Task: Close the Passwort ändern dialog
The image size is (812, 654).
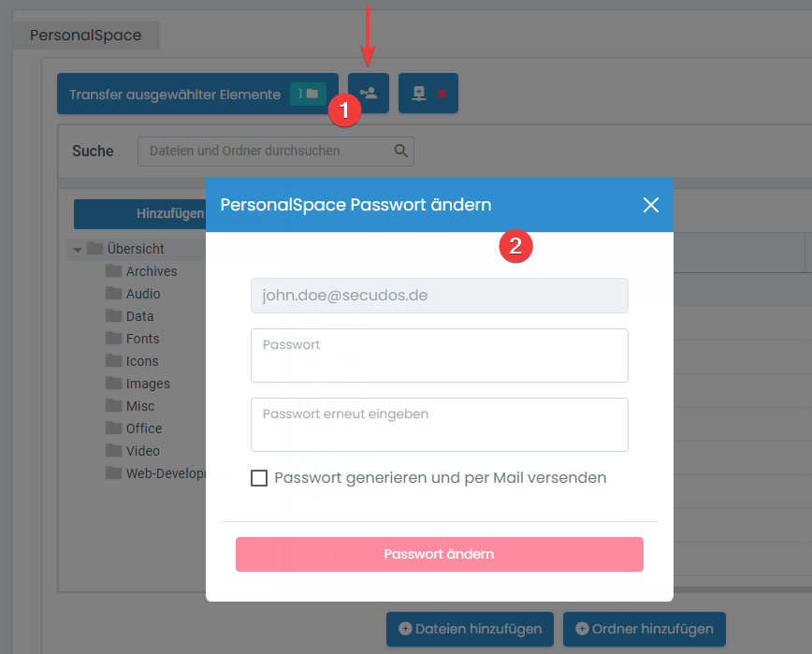Action: tap(651, 205)
